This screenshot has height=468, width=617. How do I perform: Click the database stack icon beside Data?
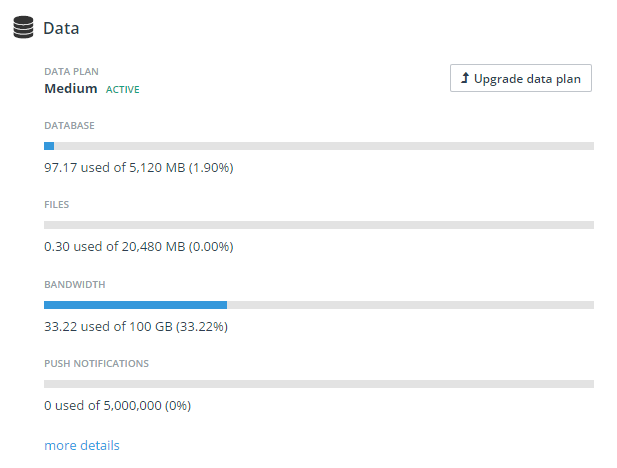pyautogui.click(x=23, y=28)
